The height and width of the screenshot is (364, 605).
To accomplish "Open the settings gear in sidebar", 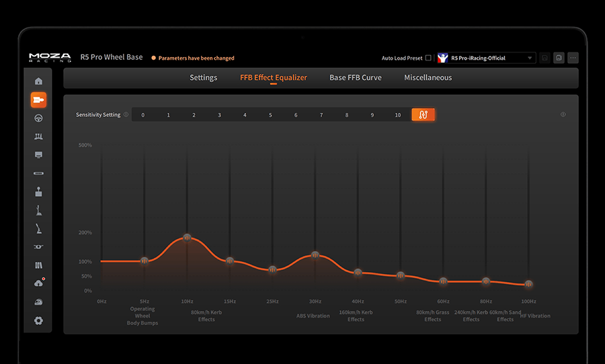I will tap(38, 320).
